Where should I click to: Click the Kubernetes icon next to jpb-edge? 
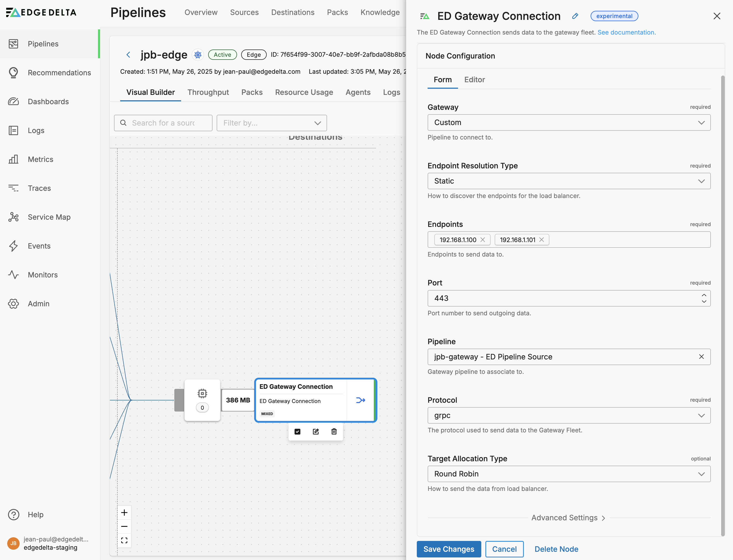(198, 55)
